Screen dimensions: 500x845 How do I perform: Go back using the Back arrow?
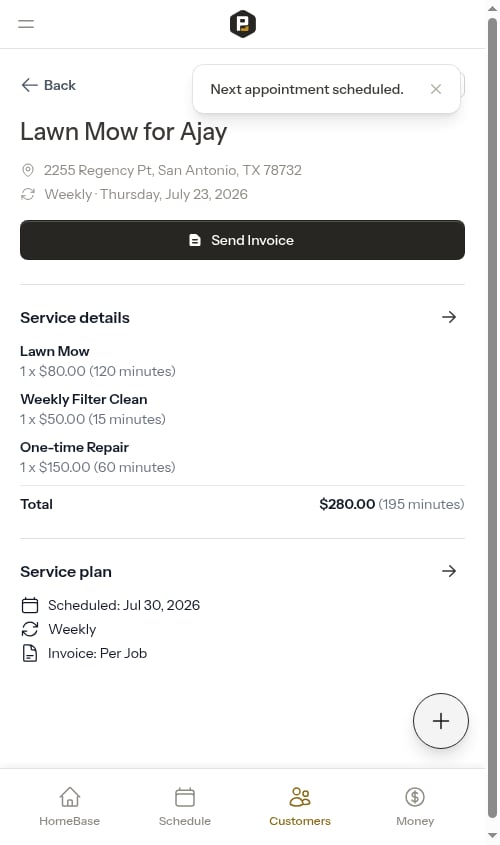point(48,85)
